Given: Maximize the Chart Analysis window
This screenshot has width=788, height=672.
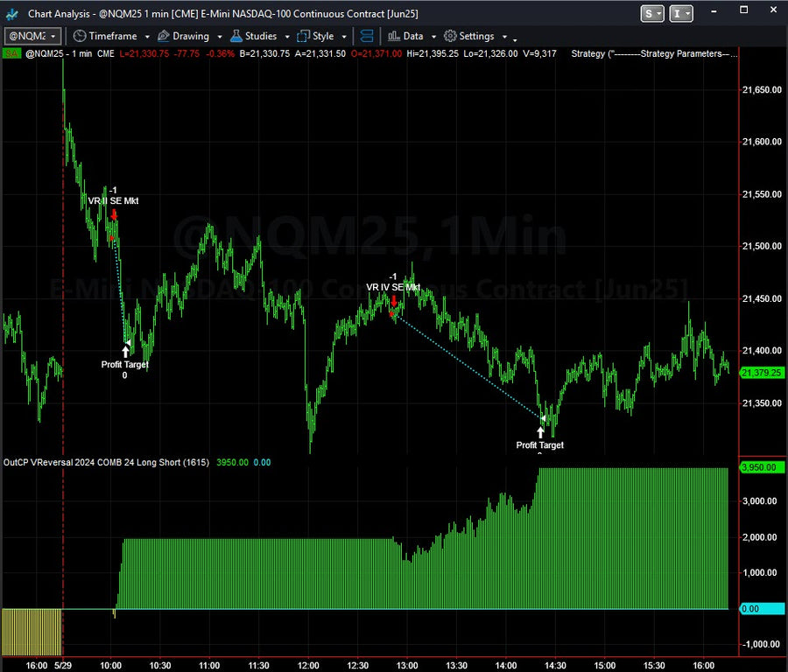Looking at the screenshot, I should coord(743,10).
